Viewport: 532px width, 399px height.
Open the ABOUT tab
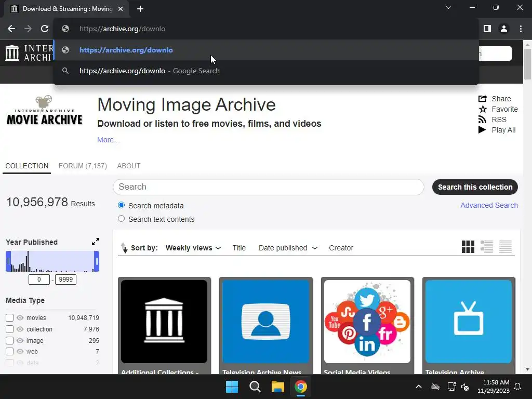tap(129, 166)
